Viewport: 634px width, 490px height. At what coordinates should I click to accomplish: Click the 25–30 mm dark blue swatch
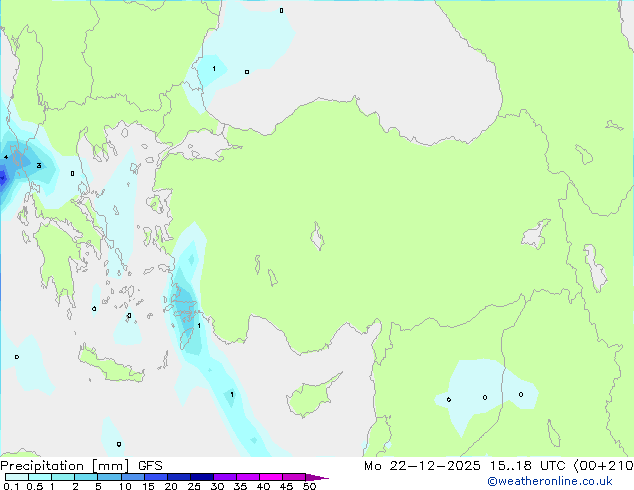tap(201, 477)
